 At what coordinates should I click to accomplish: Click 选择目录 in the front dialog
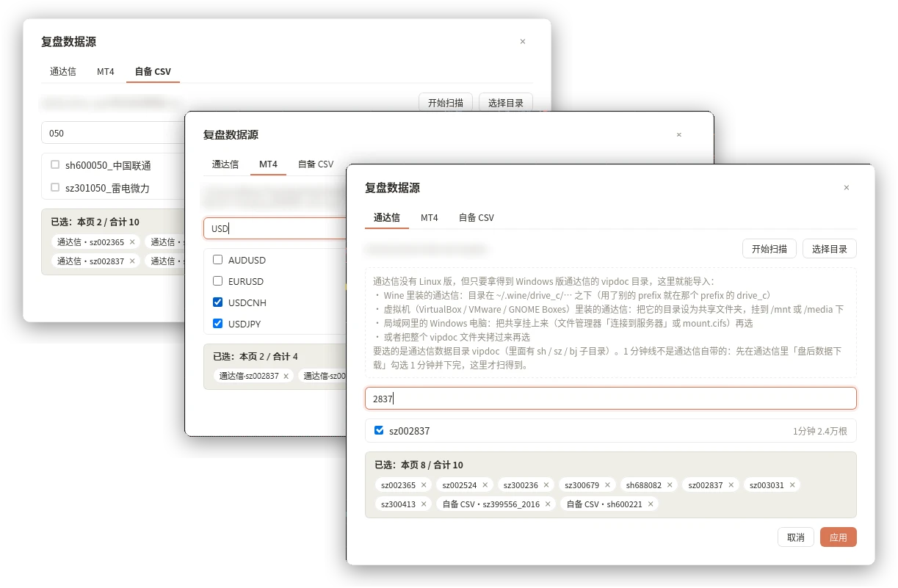[x=830, y=249]
